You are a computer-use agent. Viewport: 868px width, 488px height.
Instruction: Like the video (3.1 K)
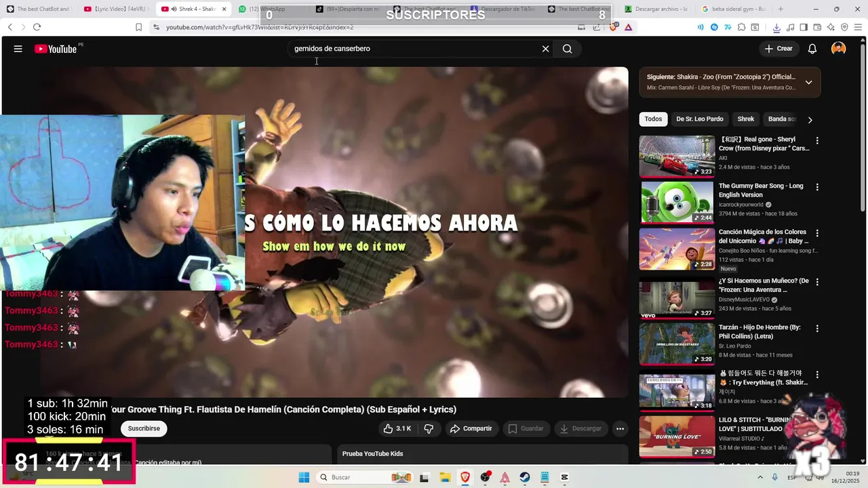pos(397,428)
